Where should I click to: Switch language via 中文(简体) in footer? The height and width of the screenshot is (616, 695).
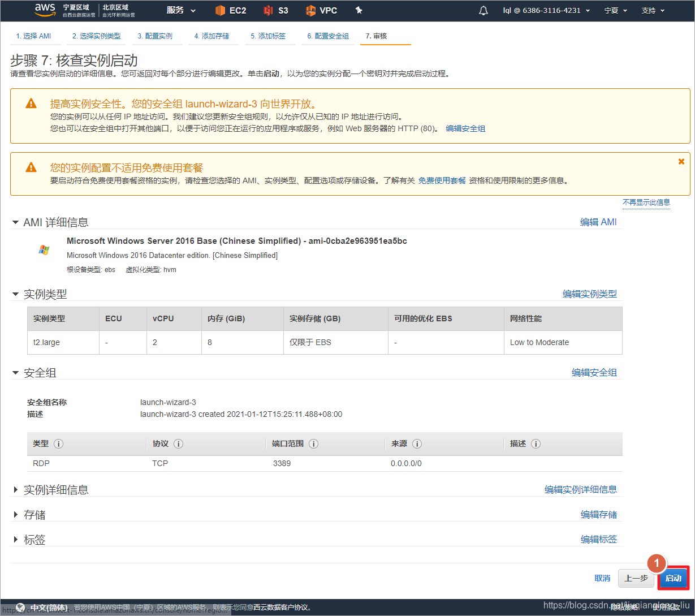tap(49, 608)
